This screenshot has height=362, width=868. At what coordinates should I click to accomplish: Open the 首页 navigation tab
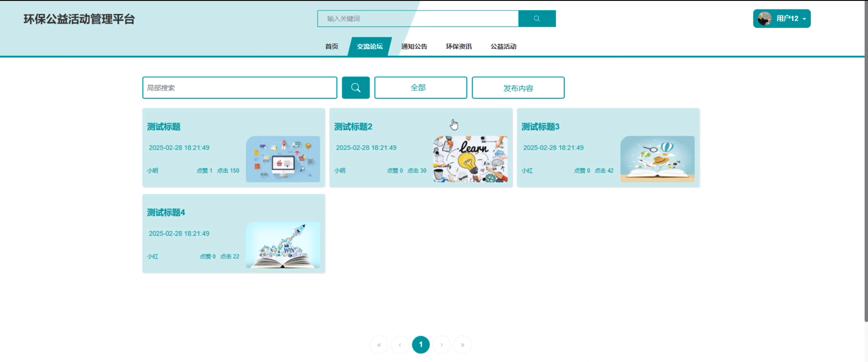pyautogui.click(x=332, y=46)
